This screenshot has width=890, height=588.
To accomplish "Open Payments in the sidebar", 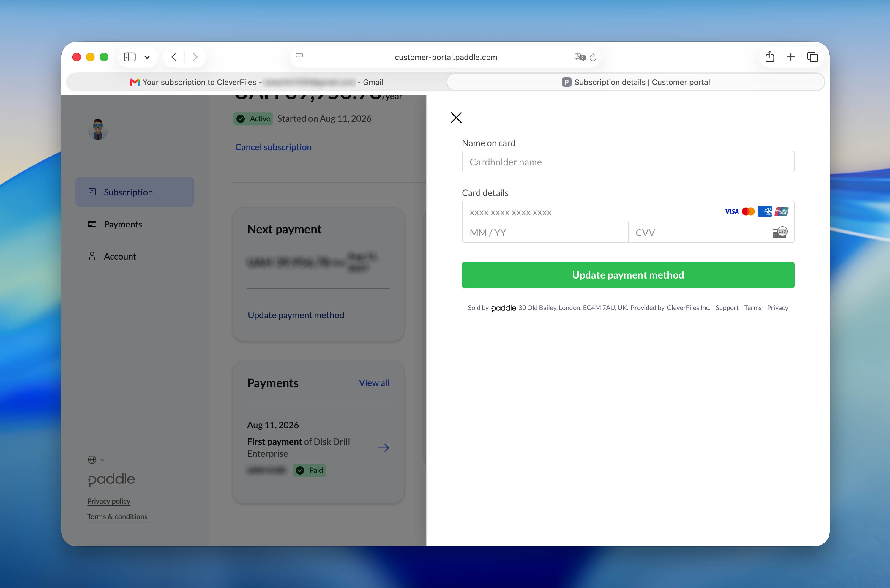I will [x=123, y=224].
